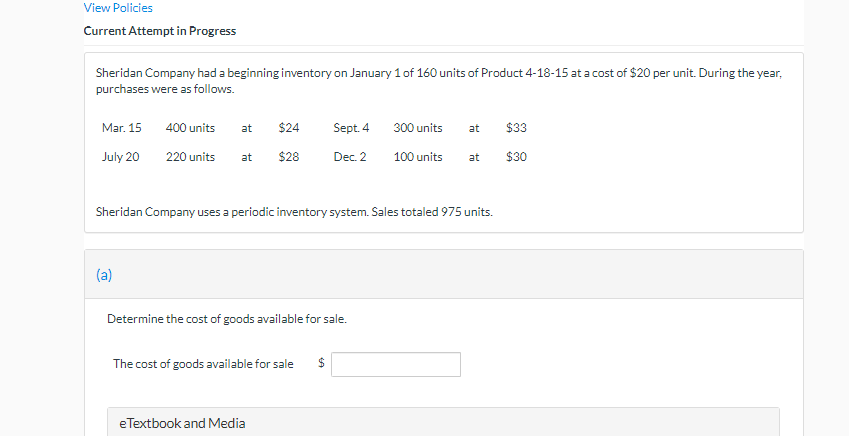Screen dimensions: 849x436
Task: Click the $24 unit cost value
Action: (x=289, y=128)
